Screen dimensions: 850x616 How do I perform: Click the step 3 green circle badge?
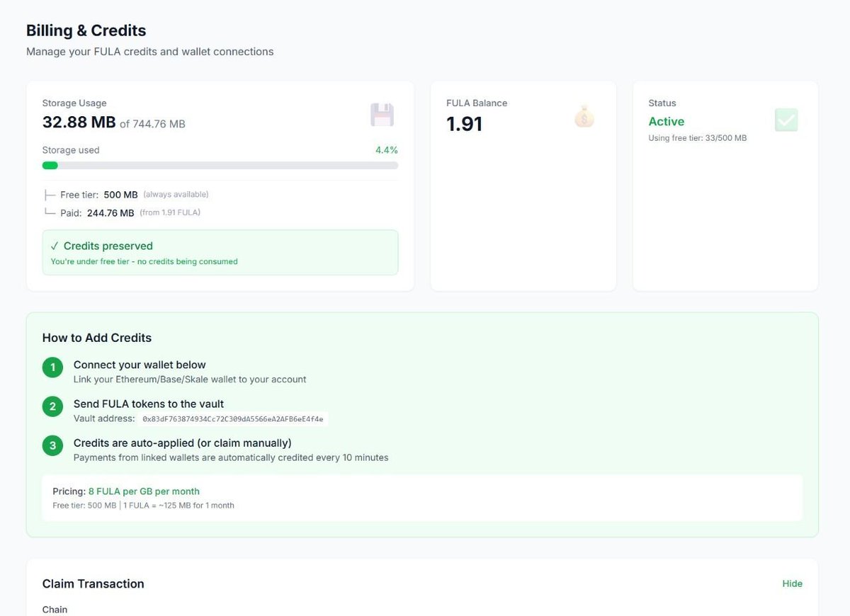pyautogui.click(x=52, y=446)
